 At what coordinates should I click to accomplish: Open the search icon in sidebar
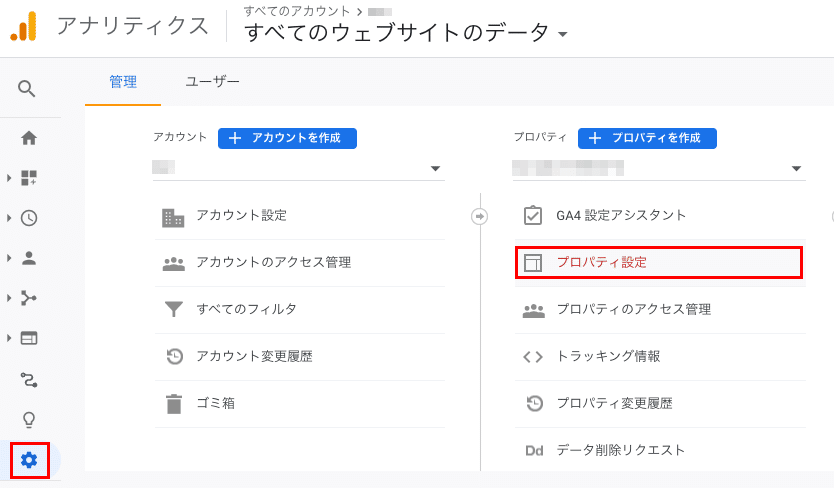pos(27,88)
